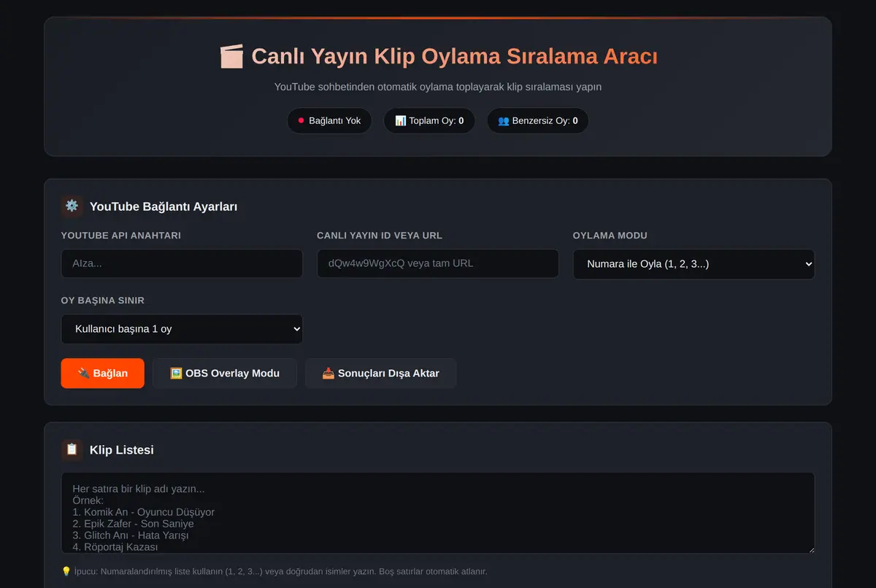The height and width of the screenshot is (588, 876).
Task: Focus the YouTube API Anahtarı field
Action: click(182, 263)
